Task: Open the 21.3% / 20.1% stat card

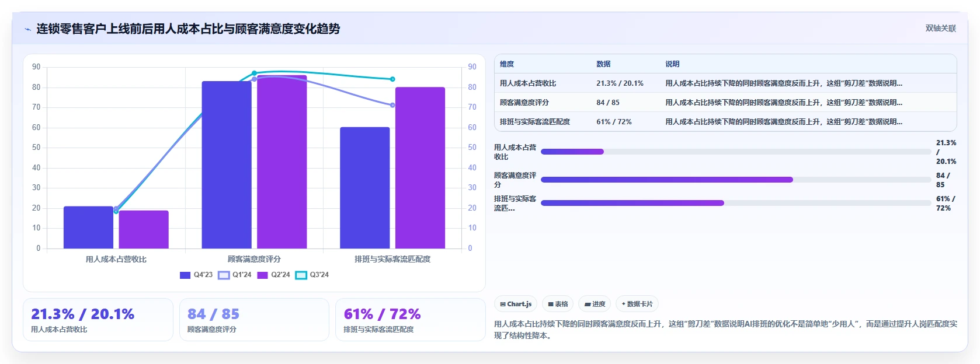Action: tap(98, 320)
